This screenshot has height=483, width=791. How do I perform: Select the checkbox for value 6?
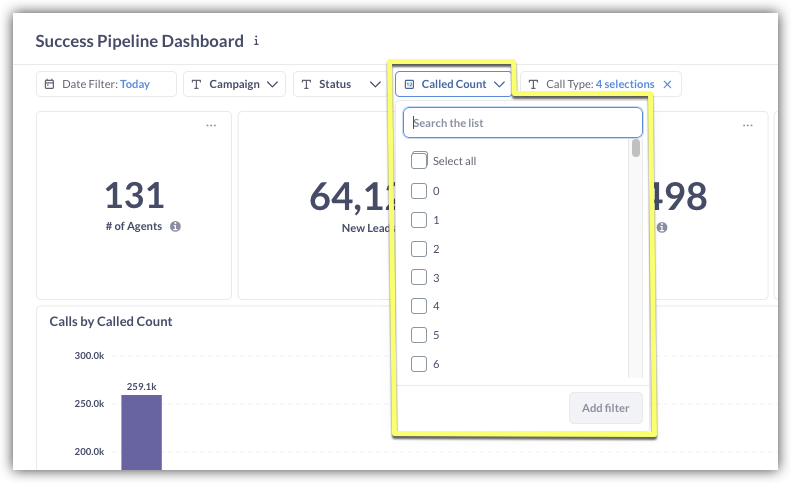[x=419, y=364]
